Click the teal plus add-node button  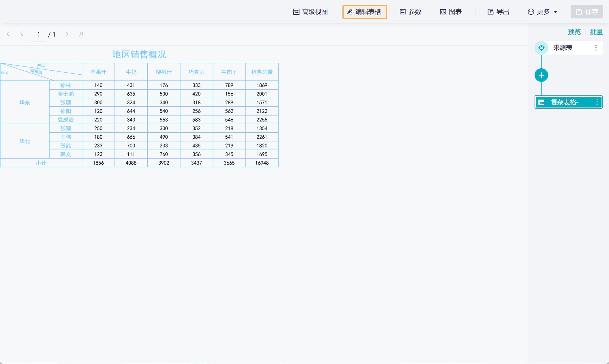(541, 76)
